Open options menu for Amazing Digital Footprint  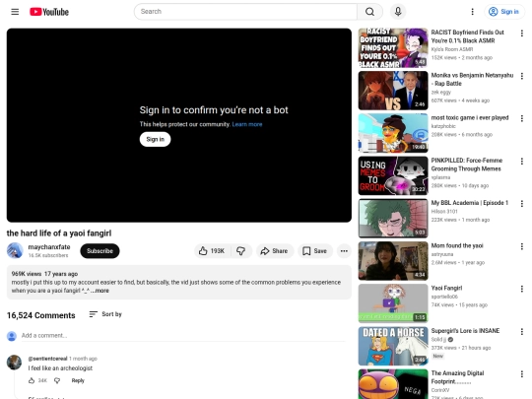(x=522, y=374)
